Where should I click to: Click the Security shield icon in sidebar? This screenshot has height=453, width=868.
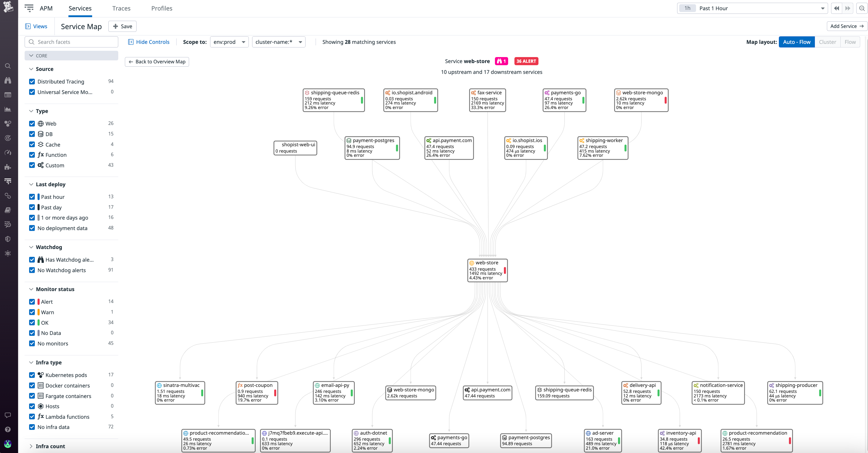[x=8, y=239]
